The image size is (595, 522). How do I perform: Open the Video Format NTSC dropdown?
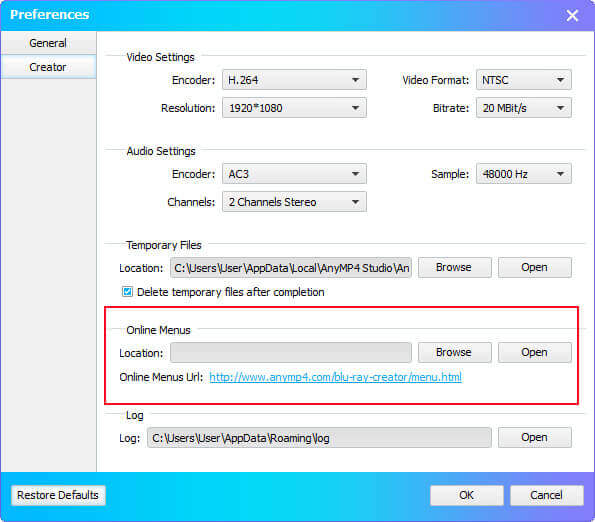tap(524, 80)
